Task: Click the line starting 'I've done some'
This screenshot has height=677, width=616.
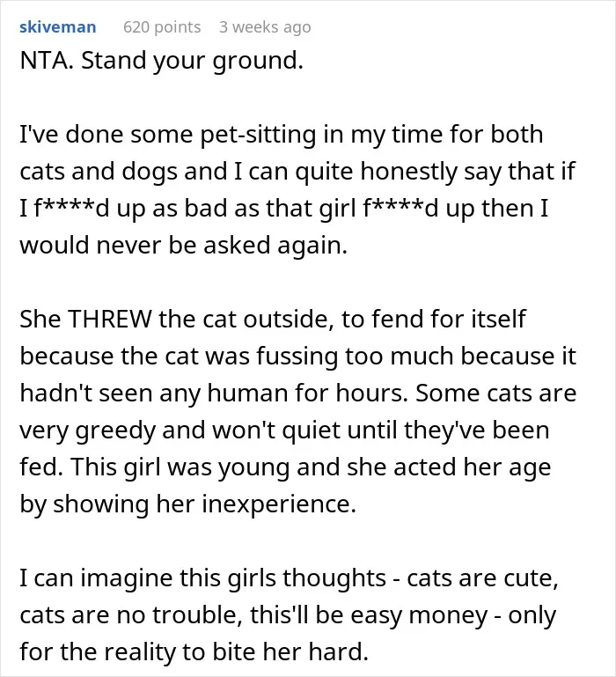Action: tap(282, 135)
